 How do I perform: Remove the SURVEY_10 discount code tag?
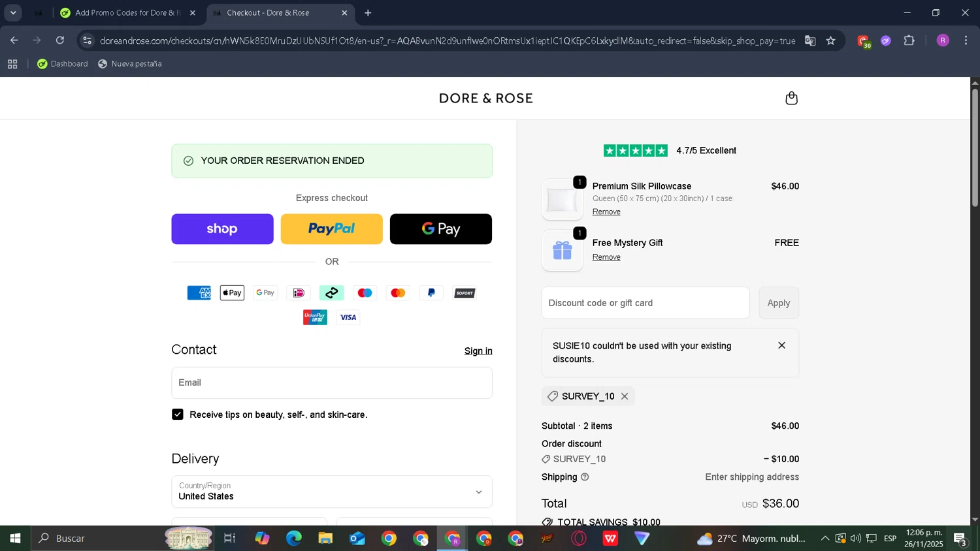pyautogui.click(x=625, y=396)
